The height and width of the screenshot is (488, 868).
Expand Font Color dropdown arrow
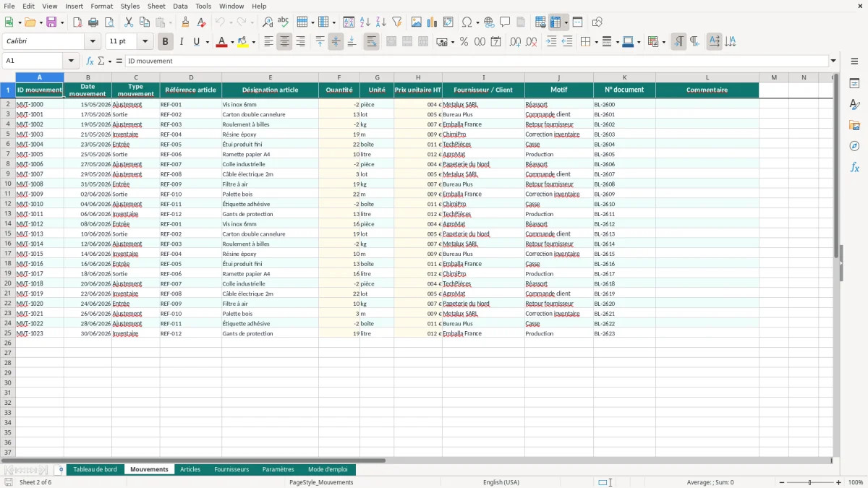click(x=231, y=42)
